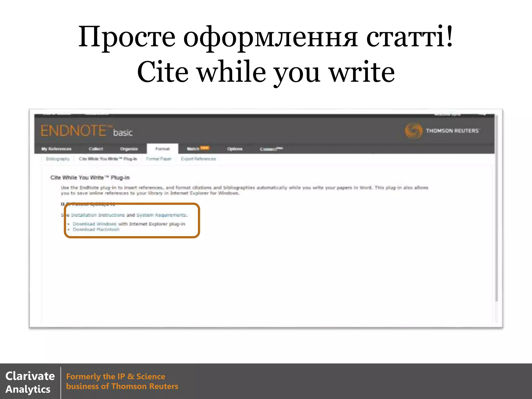532x399 pixels.
Task: Open the Installation Instructions link
Action: 98,215
